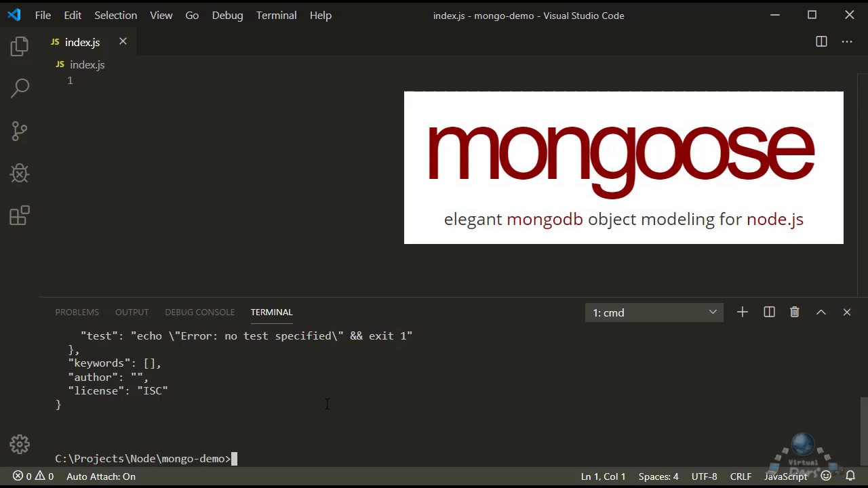This screenshot has width=868, height=488.
Task: Change file encoding UTF-8
Action: [x=704, y=476]
